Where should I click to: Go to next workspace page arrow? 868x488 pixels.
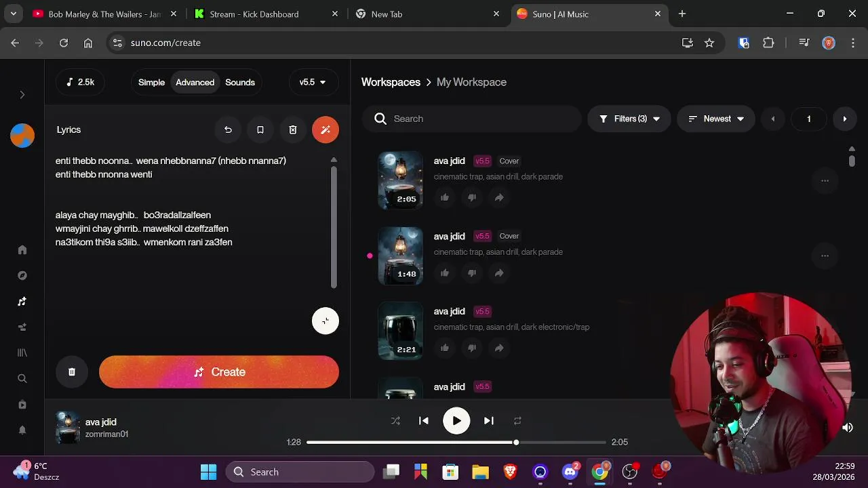(844, 119)
